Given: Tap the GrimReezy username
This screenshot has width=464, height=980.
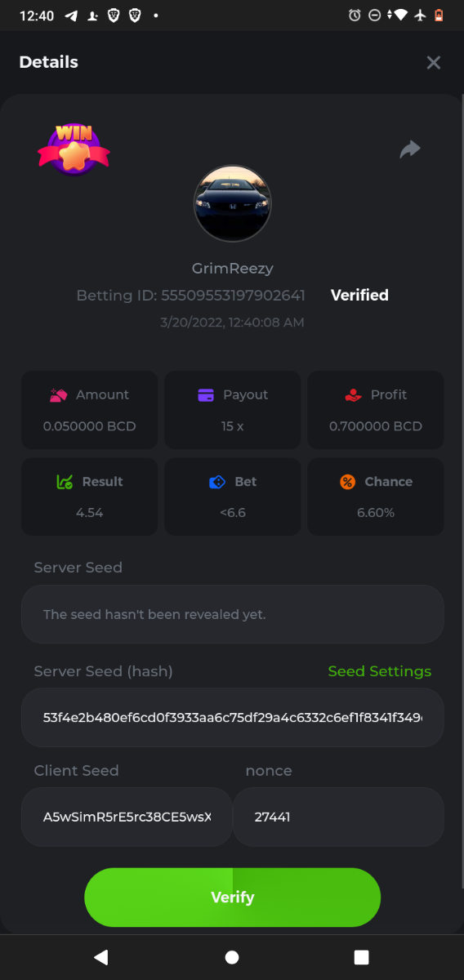Looking at the screenshot, I should coord(232,268).
